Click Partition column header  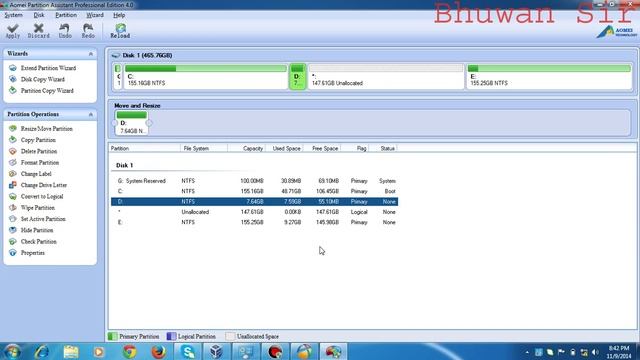point(144,149)
